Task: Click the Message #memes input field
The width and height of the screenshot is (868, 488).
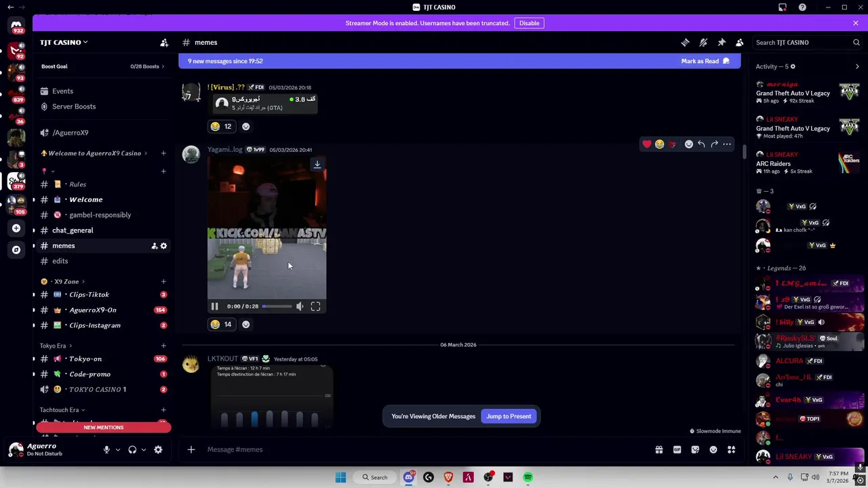Action: click(427, 449)
